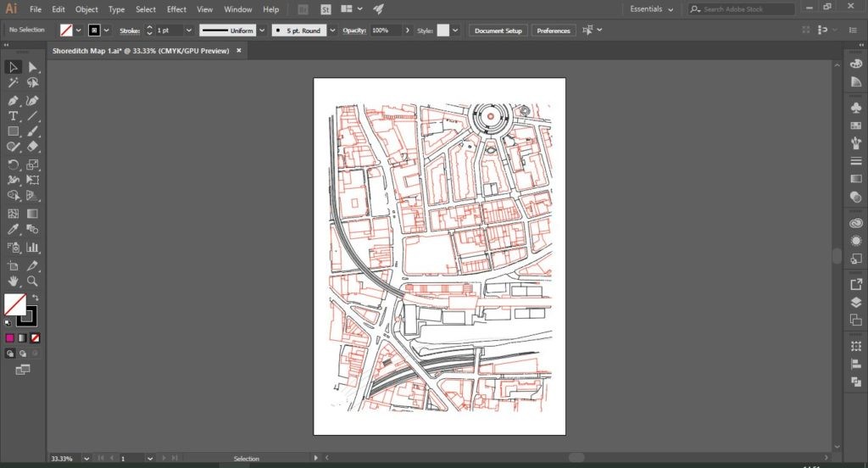Select the Scale tool
This screenshot has height=468, width=868.
[33, 164]
